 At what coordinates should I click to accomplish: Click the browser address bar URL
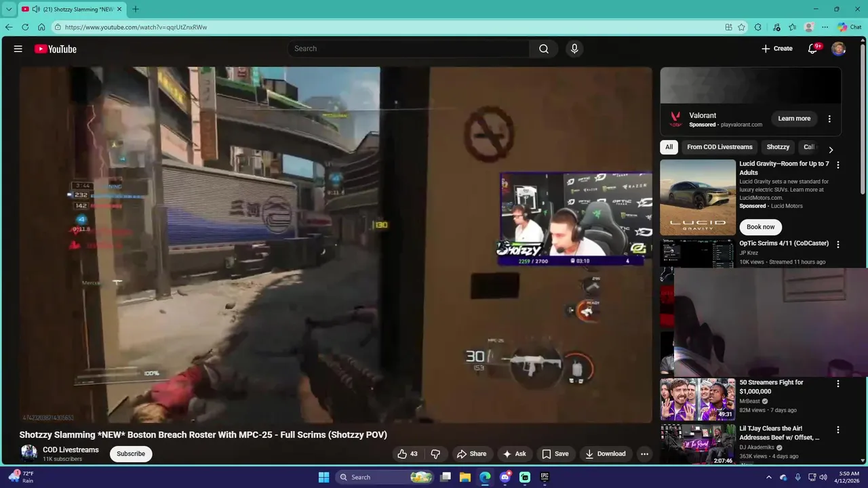(x=136, y=27)
